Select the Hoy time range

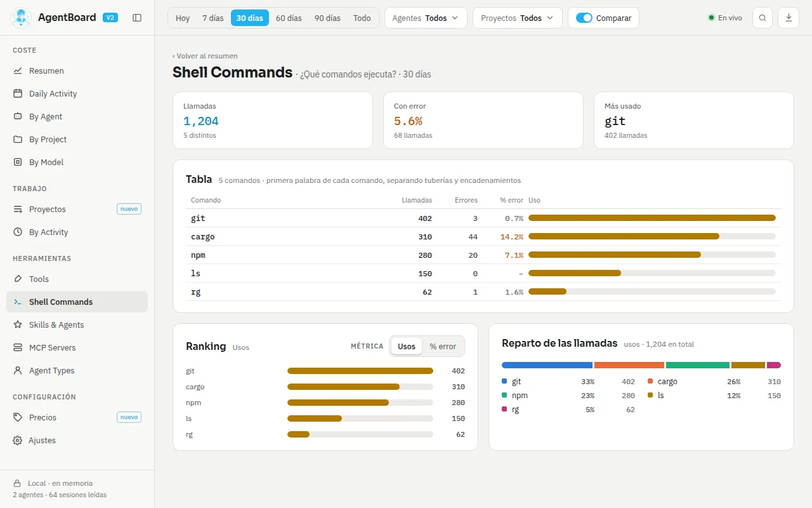coord(183,18)
